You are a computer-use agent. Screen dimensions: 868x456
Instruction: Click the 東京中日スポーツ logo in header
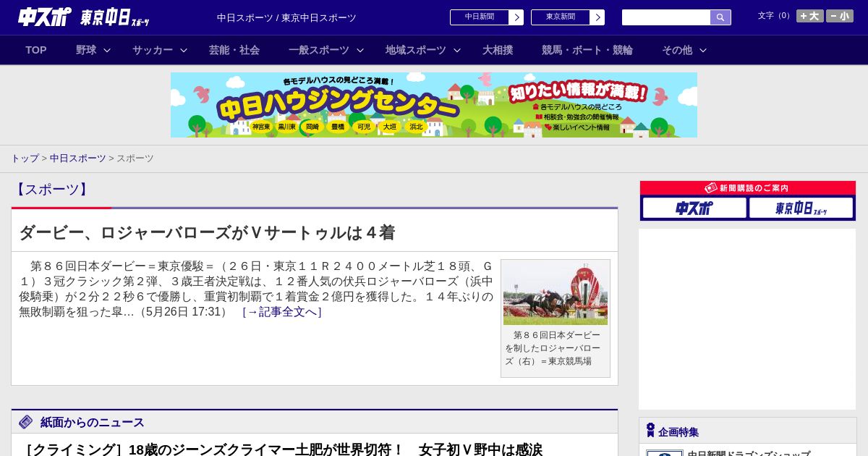(114, 17)
